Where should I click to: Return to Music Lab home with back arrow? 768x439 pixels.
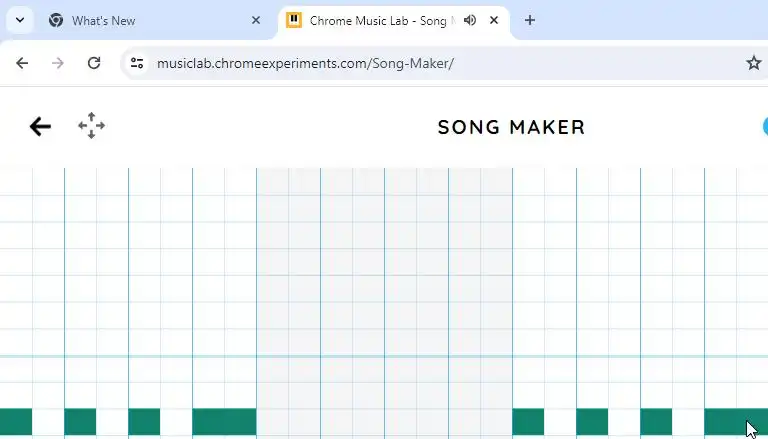coord(40,126)
